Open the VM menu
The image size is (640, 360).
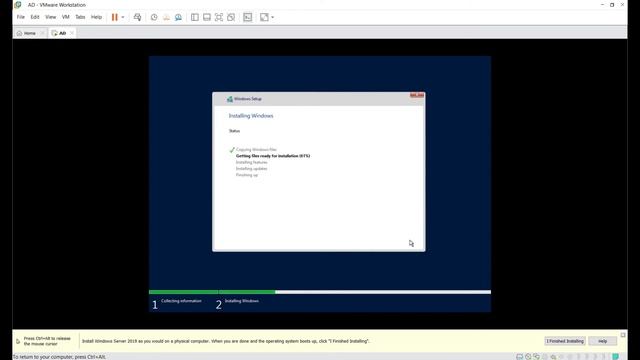click(66, 17)
